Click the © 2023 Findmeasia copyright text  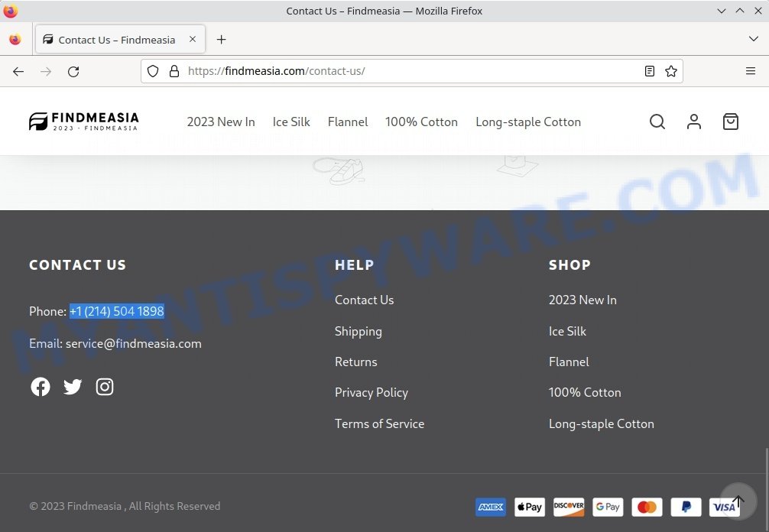pyautogui.click(x=125, y=506)
